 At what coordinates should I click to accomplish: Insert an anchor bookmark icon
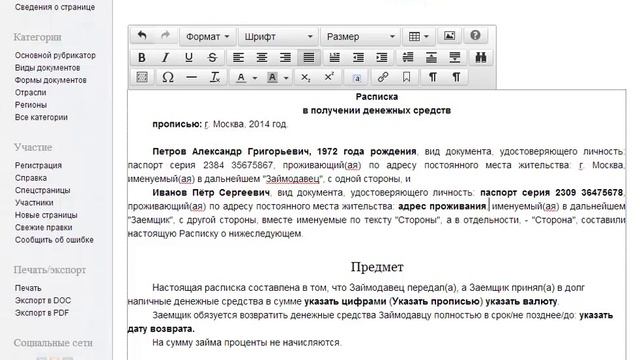[x=407, y=77]
